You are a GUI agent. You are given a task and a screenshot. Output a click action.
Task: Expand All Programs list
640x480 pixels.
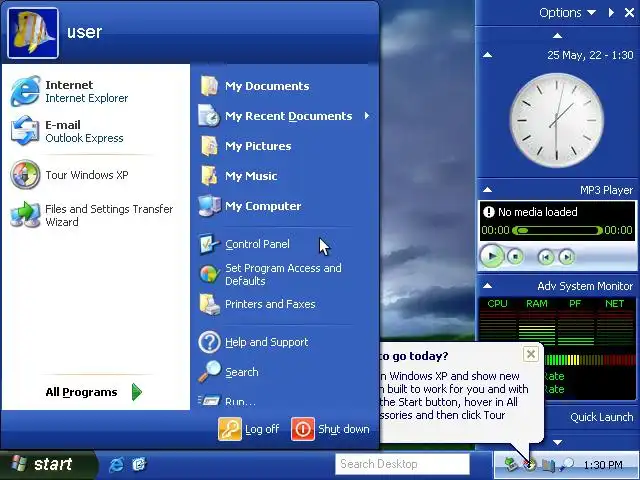point(94,392)
